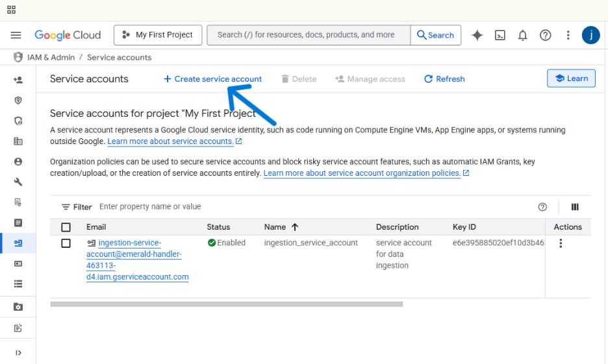This screenshot has width=608, height=364.
Task: Open the notifications bell
Action: click(522, 35)
